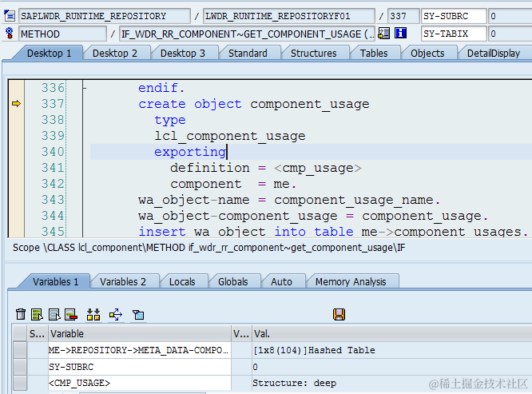This screenshot has height=394, width=532.
Task: Open the Objects tab
Action: tap(427, 54)
